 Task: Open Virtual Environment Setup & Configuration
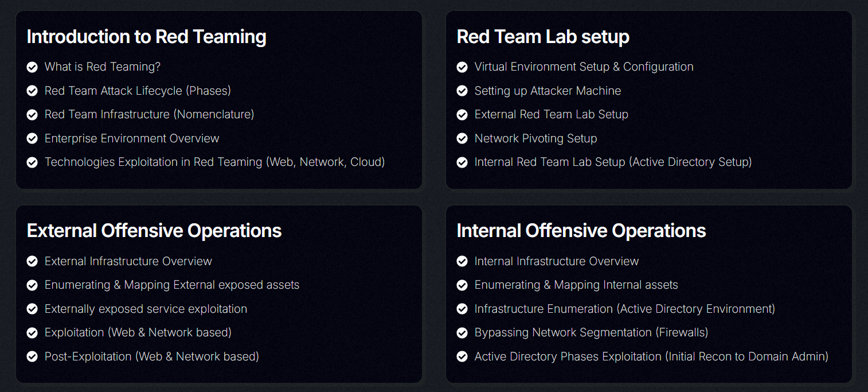[584, 67]
